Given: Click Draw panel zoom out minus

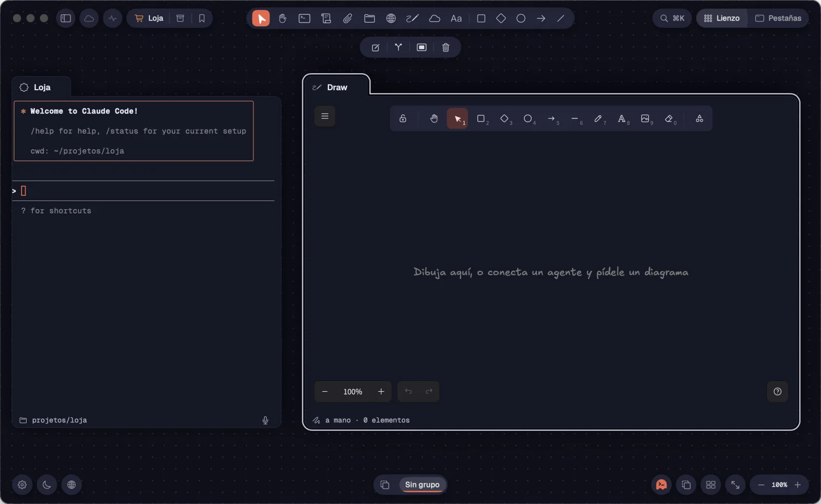Looking at the screenshot, I should [325, 392].
